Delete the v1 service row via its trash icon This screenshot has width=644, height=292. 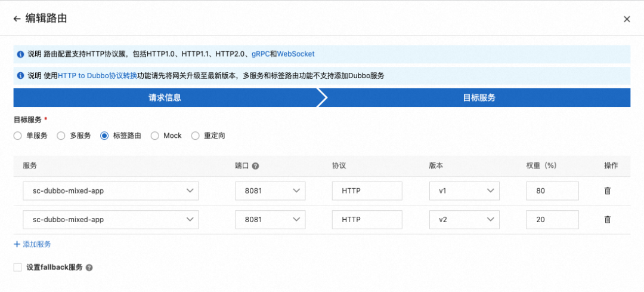[x=608, y=191]
